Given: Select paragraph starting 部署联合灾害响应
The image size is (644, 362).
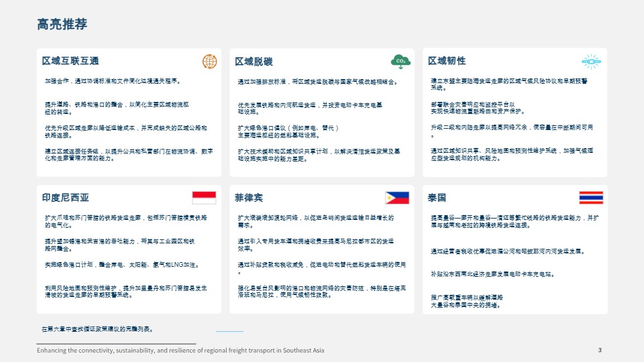Looking at the screenshot, I should point(478,109).
